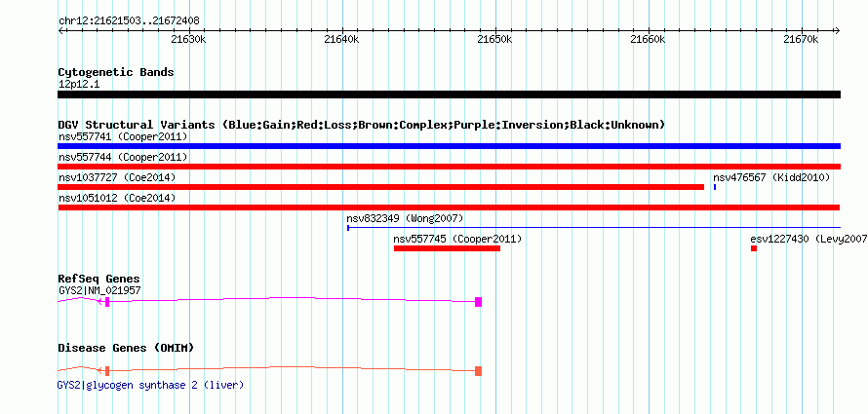Click the ruler's left end arrowhead

click(60, 31)
